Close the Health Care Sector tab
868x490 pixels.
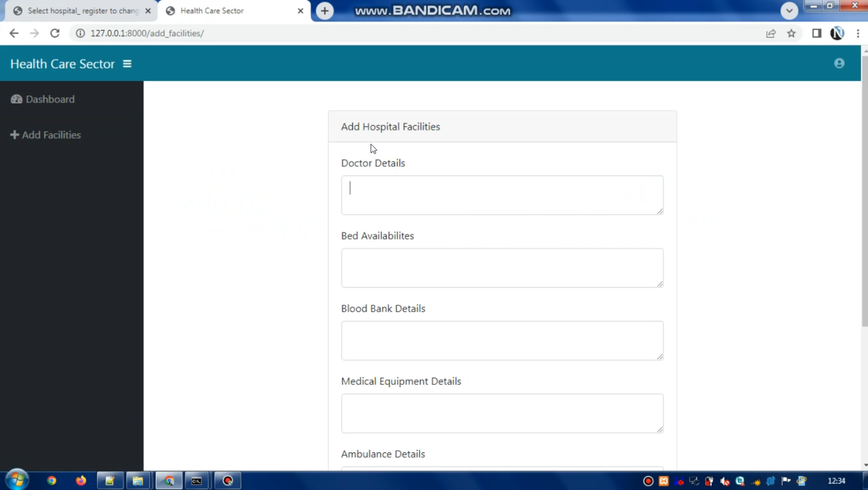pos(300,10)
